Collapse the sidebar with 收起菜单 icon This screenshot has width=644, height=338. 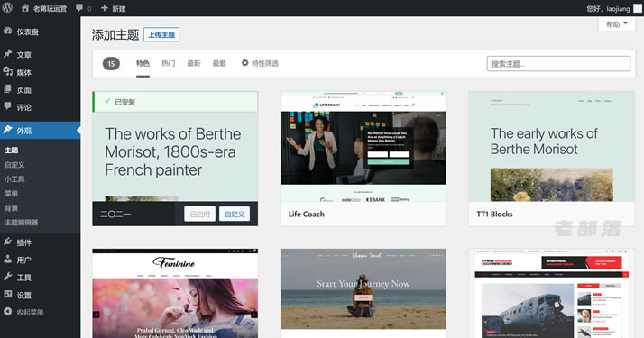(x=8, y=312)
